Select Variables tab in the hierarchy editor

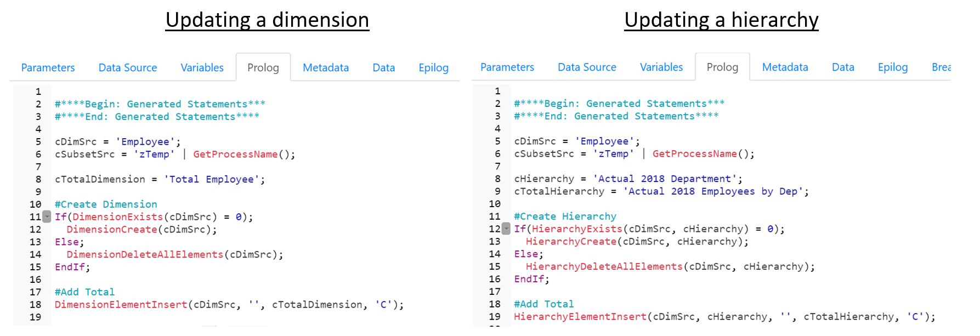coord(661,67)
